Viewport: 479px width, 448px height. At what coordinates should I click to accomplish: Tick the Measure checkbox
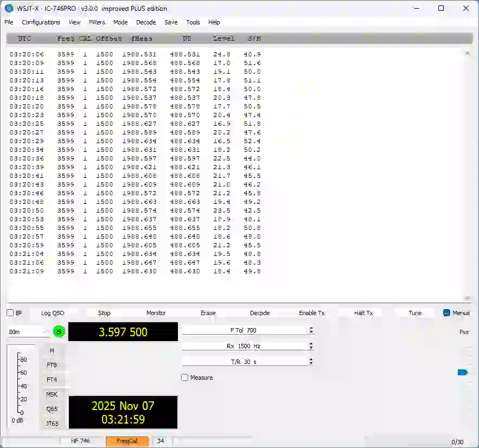coord(185,377)
